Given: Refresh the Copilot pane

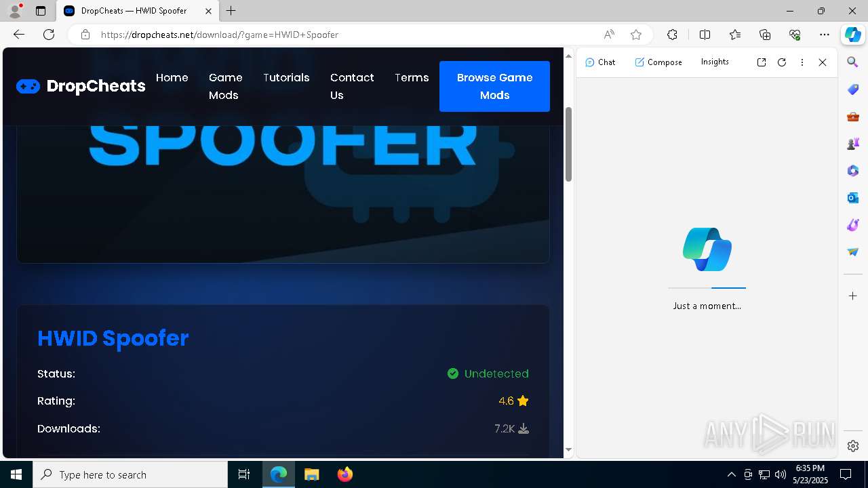Looking at the screenshot, I should click(782, 62).
